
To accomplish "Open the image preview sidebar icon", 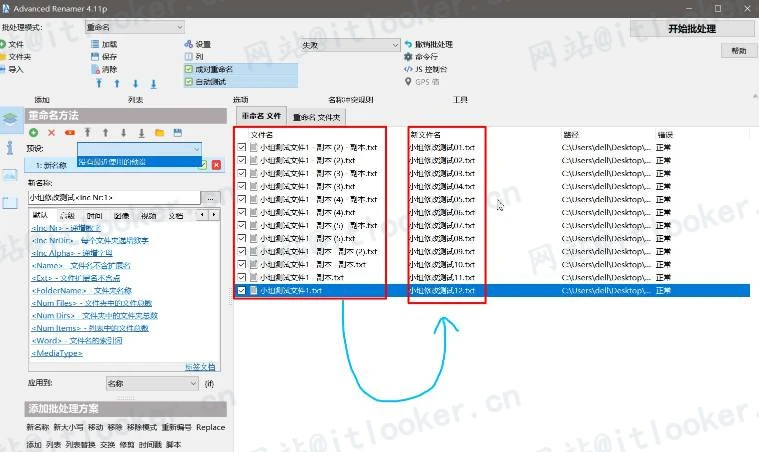I will [10, 175].
